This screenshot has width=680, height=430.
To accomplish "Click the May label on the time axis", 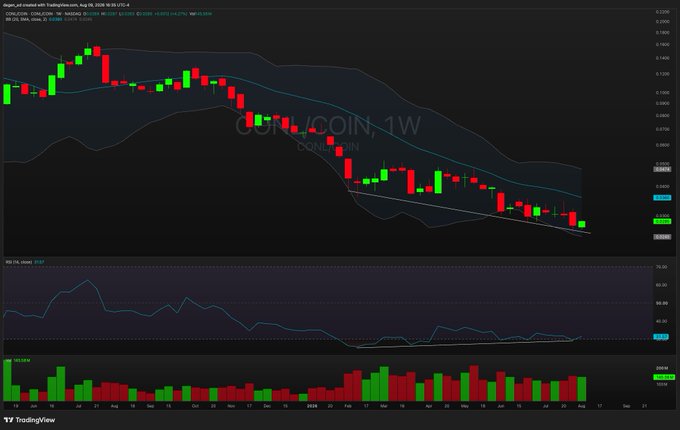I will 465,406.
